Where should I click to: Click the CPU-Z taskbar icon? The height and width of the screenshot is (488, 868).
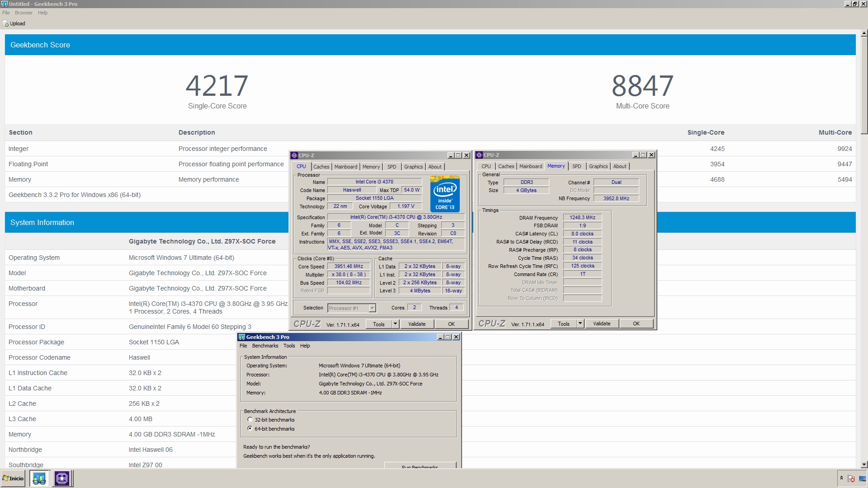click(62, 478)
